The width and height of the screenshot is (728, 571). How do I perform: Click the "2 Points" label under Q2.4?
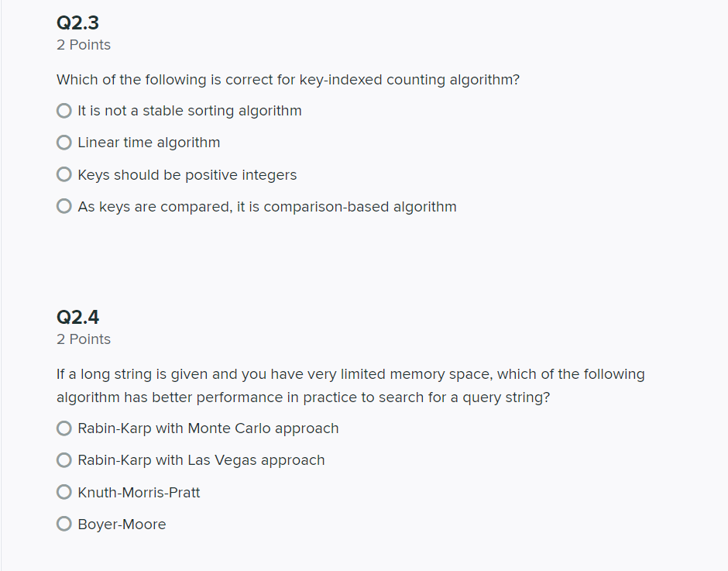point(83,339)
